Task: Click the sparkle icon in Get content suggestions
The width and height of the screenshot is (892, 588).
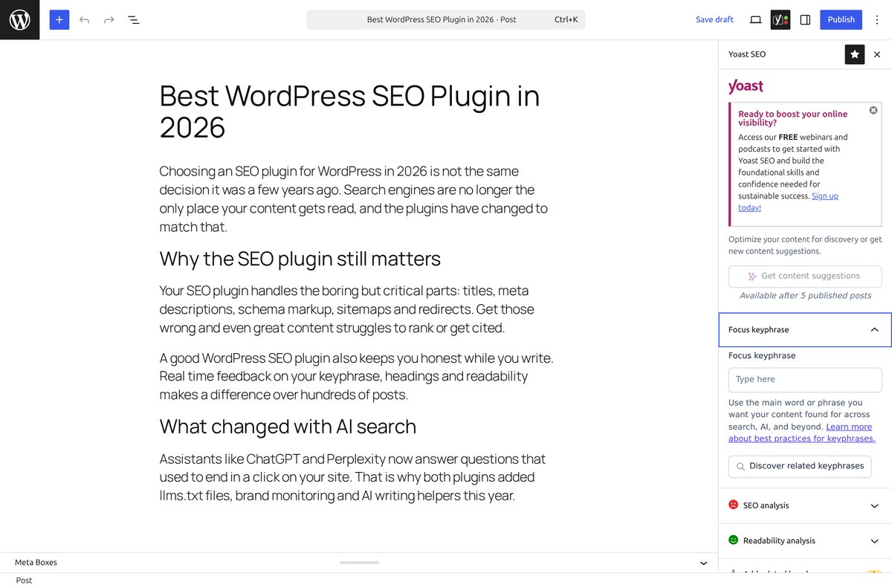Action: 752,276
